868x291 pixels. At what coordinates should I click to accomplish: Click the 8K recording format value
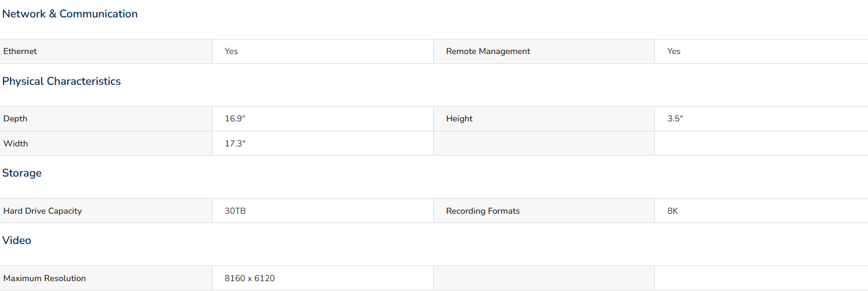point(672,211)
